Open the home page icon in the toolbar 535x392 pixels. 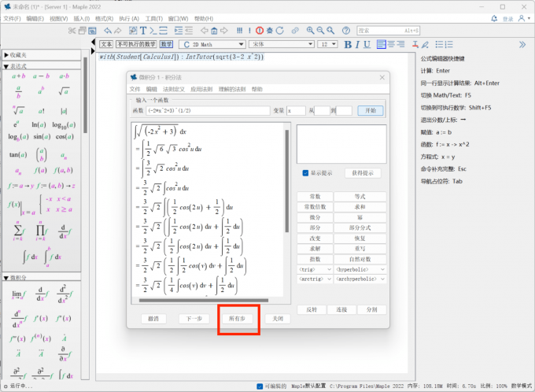click(214, 31)
